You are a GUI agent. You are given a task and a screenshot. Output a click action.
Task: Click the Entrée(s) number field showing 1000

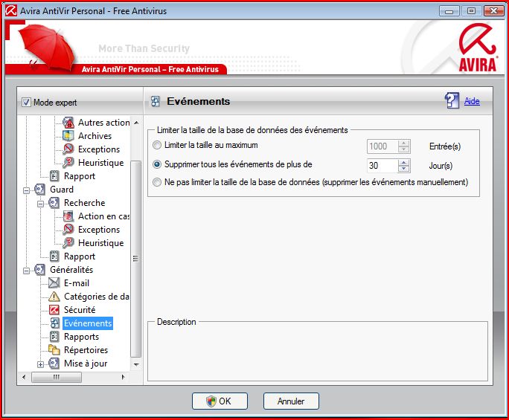click(x=382, y=146)
